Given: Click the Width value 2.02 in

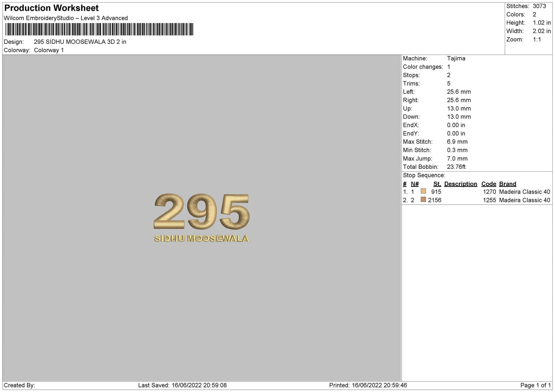Looking at the screenshot, I should click(542, 31).
